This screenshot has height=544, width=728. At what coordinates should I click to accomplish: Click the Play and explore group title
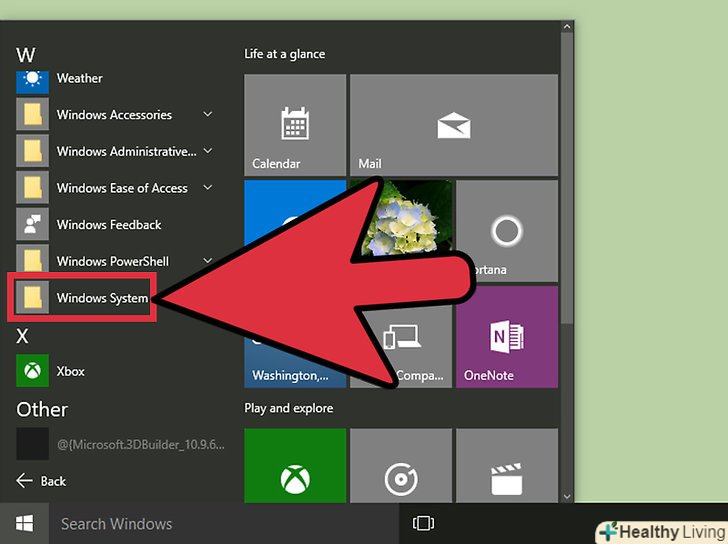(289, 408)
